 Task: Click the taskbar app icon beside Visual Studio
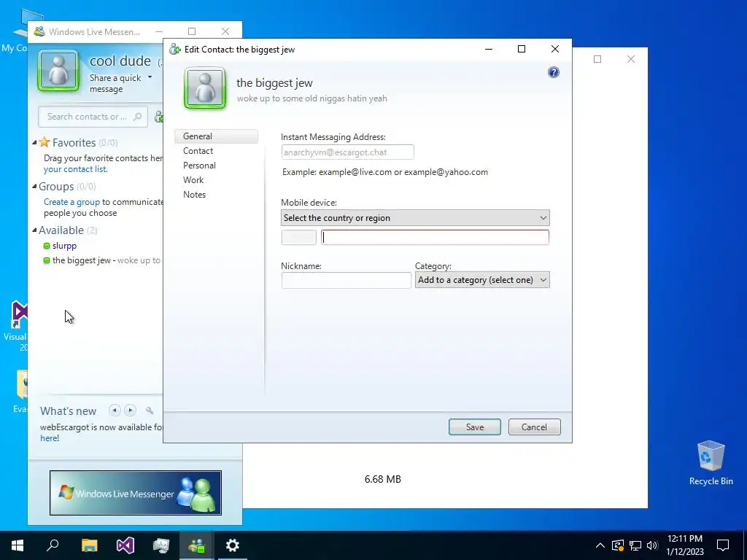161,545
